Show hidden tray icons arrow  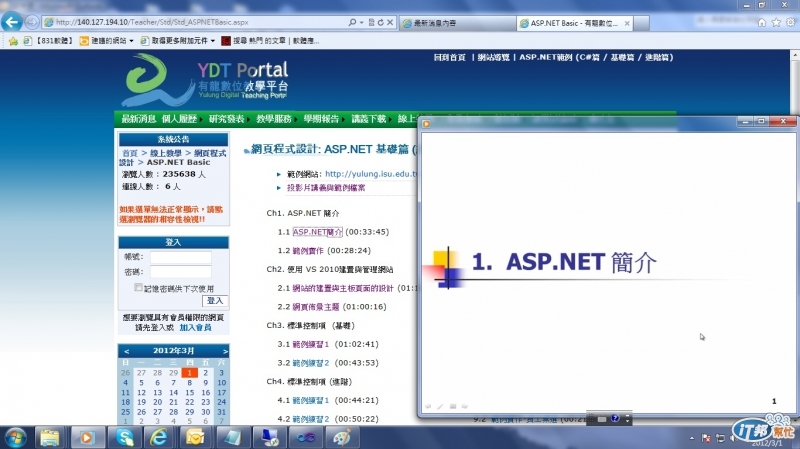(692, 438)
